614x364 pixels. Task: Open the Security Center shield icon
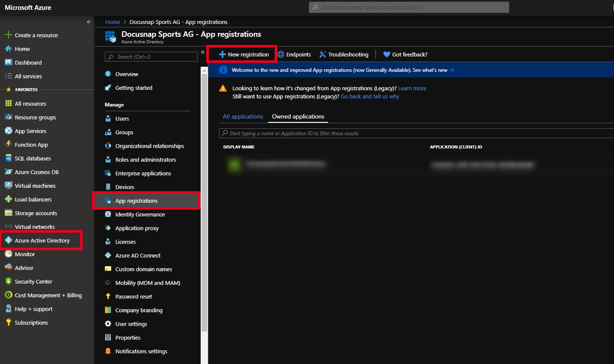[x=8, y=281]
